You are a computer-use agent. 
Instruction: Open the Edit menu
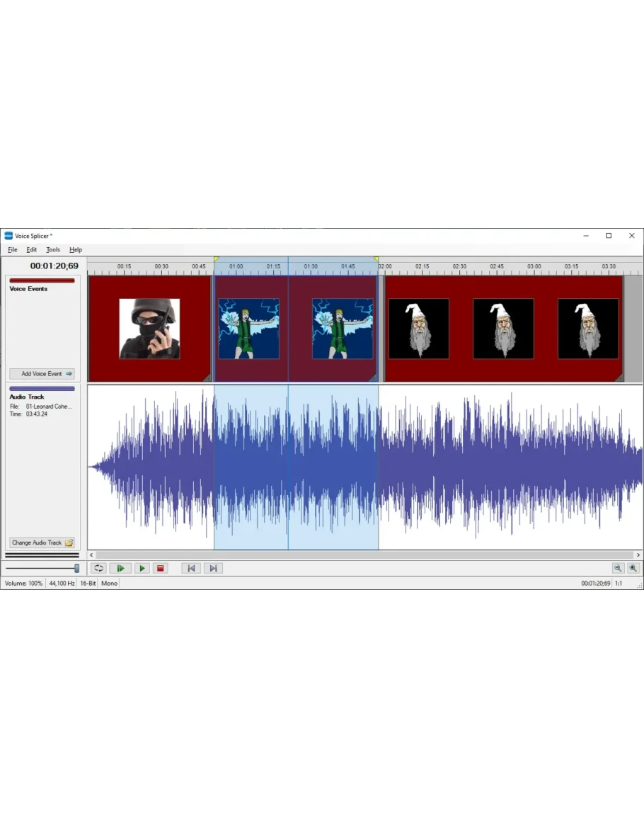pos(32,250)
